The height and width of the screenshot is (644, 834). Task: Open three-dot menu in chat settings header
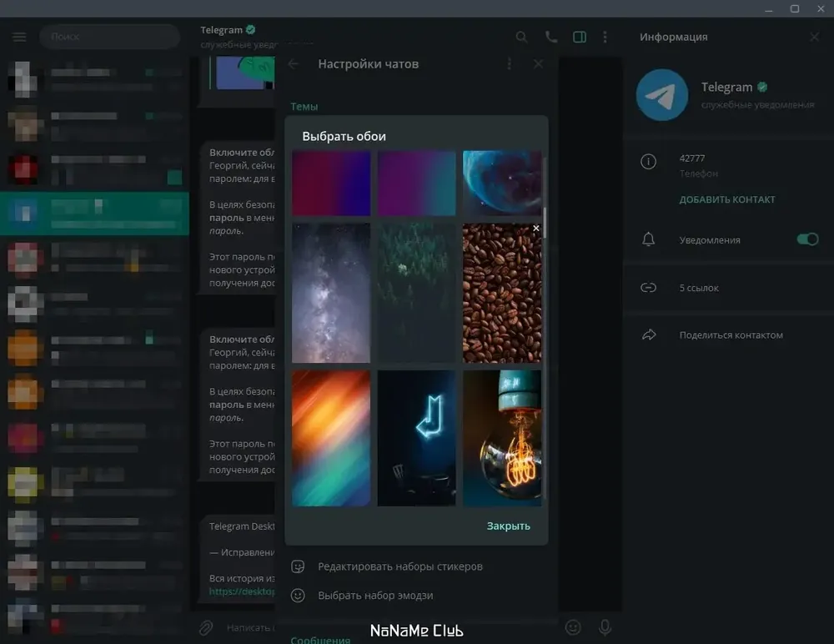(510, 64)
